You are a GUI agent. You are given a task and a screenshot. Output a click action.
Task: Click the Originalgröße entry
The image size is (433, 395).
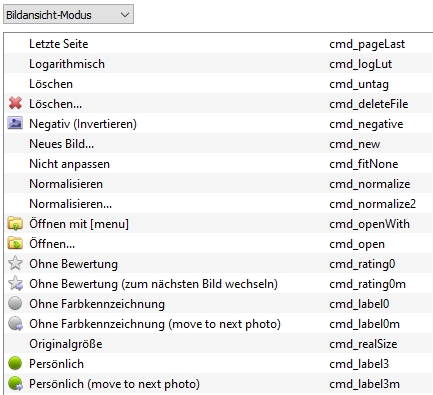[219, 344]
